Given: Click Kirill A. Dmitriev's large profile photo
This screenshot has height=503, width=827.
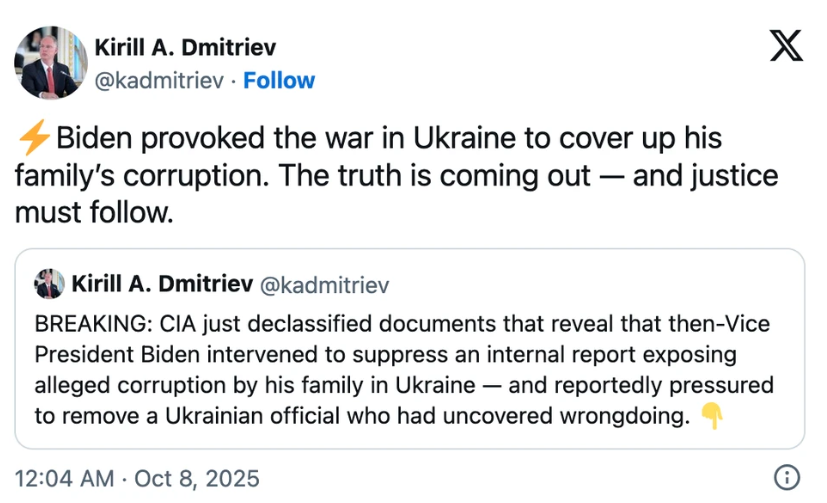Looking at the screenshot, I should 49,63.
